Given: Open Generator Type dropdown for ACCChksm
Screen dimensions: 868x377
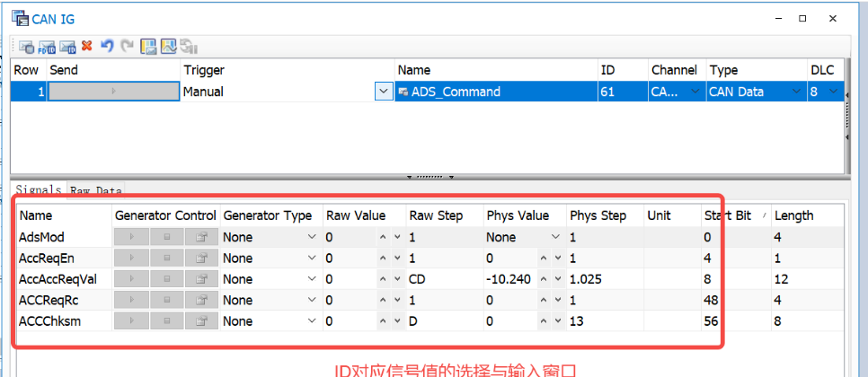Looking at the screenshot, I should (312, 321).
